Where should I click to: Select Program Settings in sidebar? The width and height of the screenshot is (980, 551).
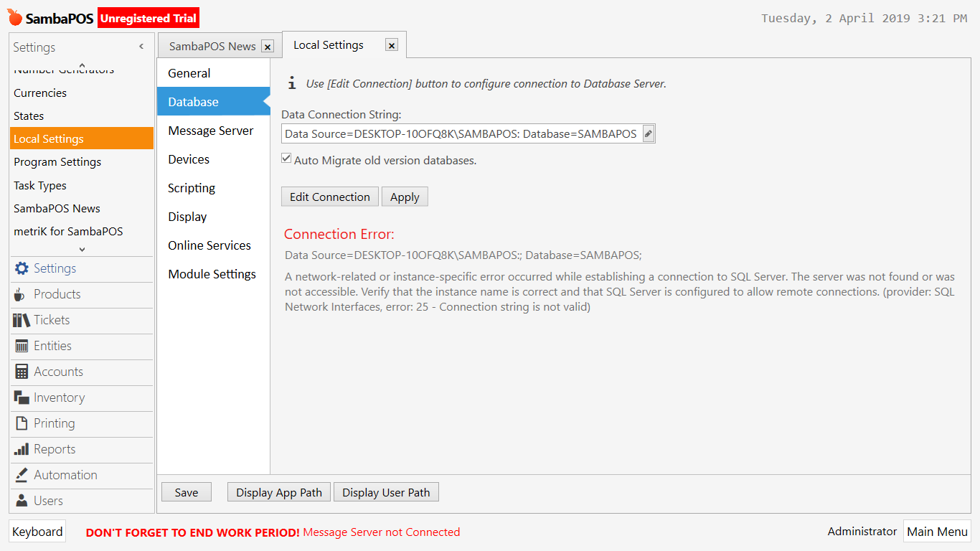82,162
